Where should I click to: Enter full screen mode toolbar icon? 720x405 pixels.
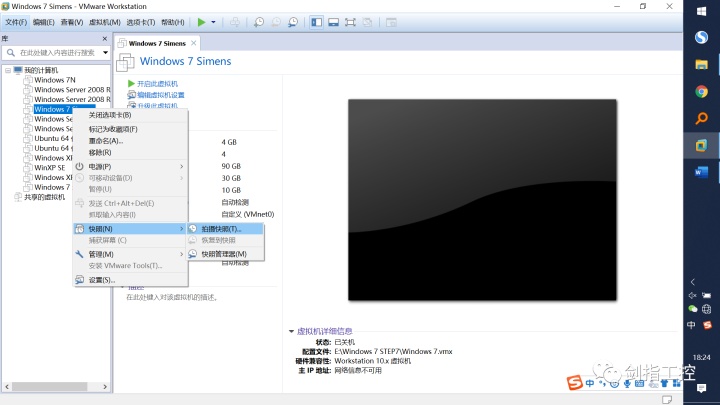click(x=350, y=22)
